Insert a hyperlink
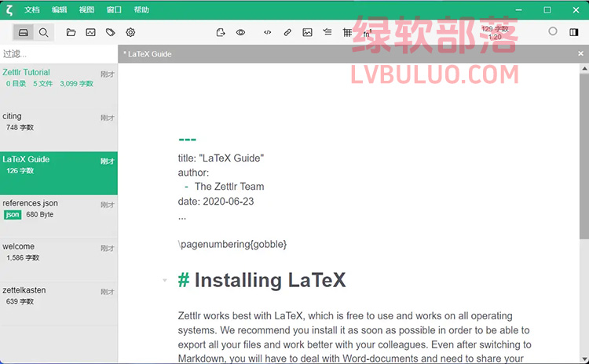 coord(287,32)
